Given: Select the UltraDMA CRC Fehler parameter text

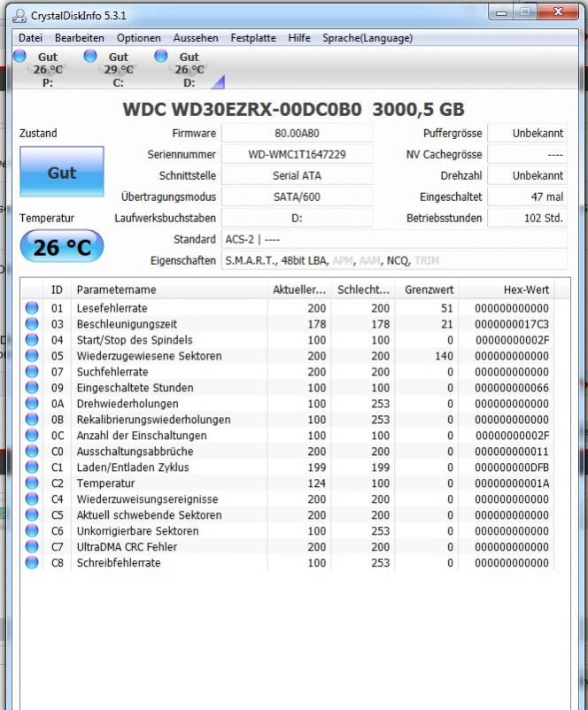Looking at the screenshot, I should 127,547.
